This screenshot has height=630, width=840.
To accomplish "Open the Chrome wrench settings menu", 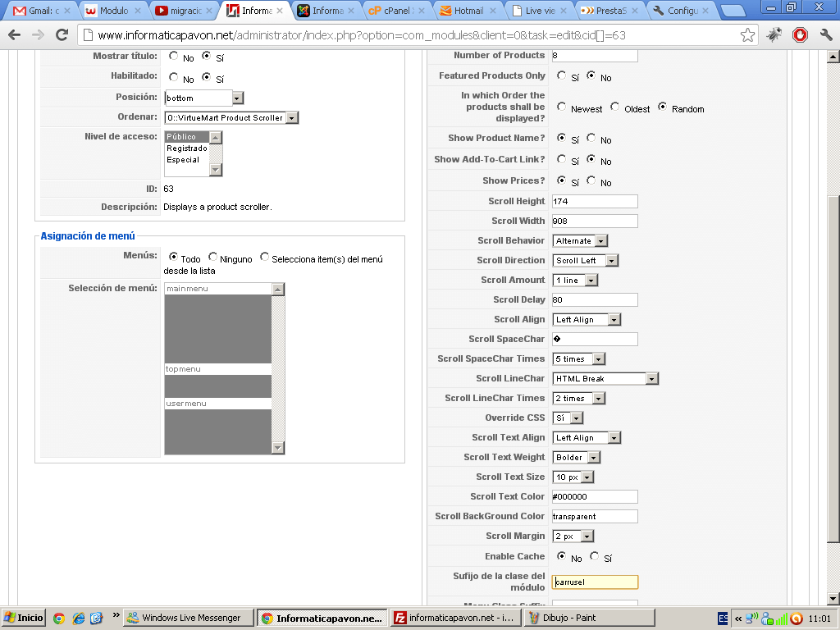I will (x=826, y=35).
